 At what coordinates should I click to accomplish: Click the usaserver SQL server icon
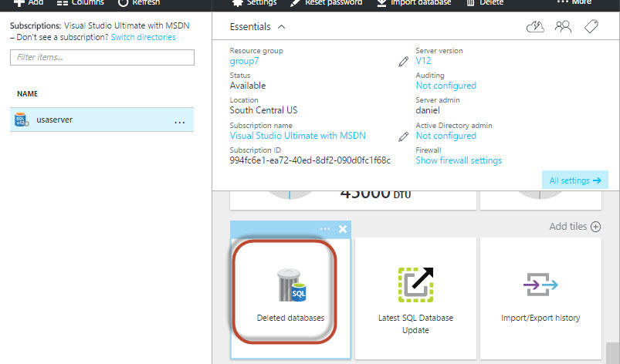(22, 120)
